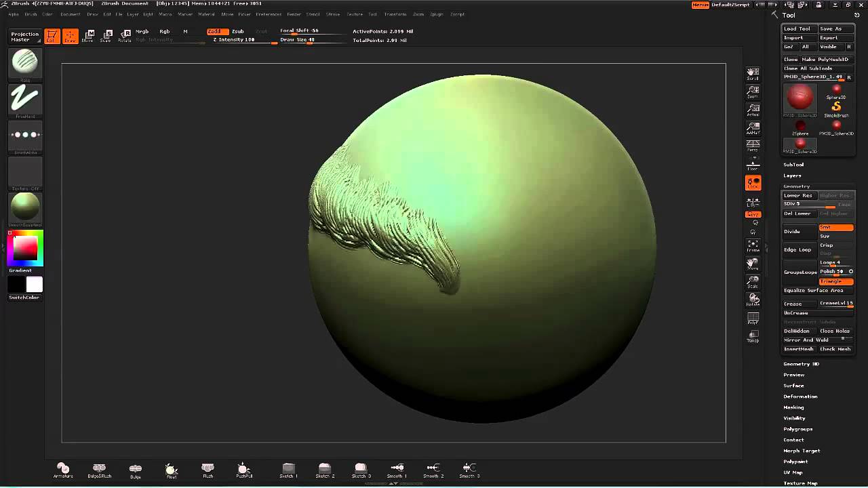868x488 pixels.
Task: Click Make PolyMesh3D button
Action: click(x=827, y=60)
